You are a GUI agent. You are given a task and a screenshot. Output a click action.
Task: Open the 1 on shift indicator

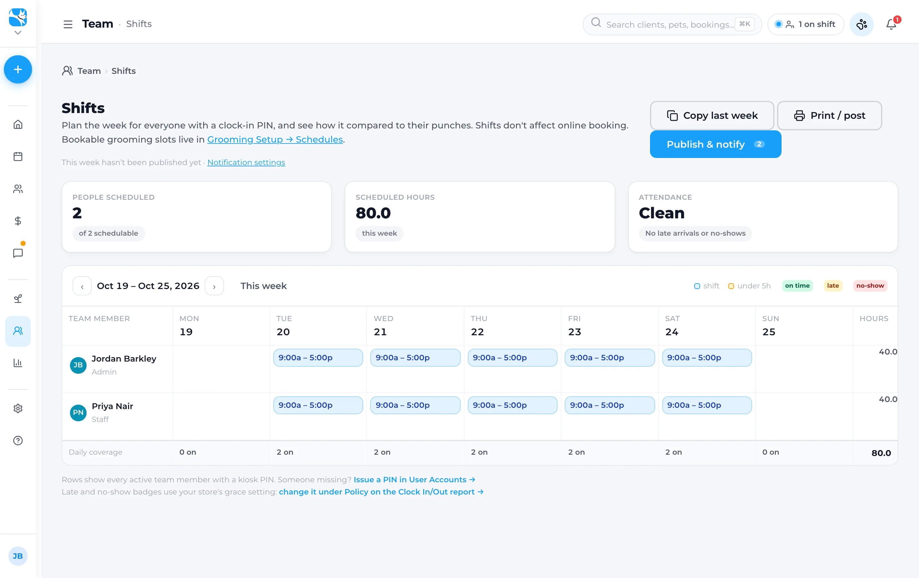click(806, 24)
